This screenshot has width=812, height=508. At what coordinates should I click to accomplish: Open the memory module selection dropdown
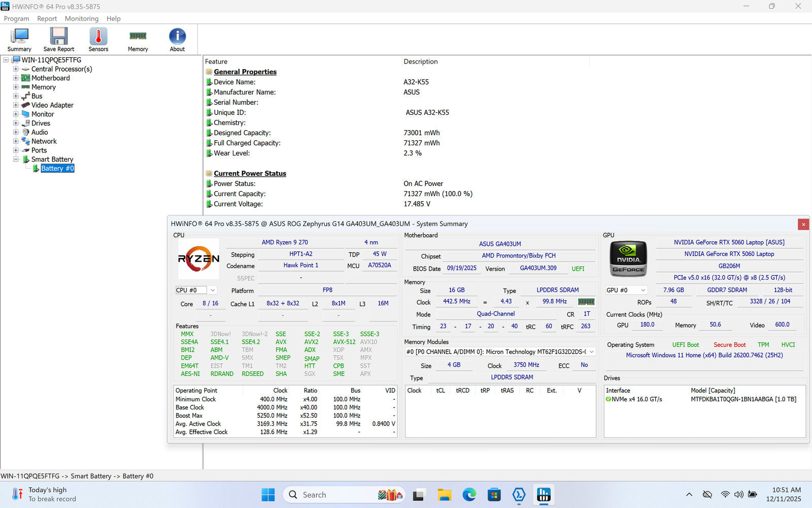pos(591,352)
